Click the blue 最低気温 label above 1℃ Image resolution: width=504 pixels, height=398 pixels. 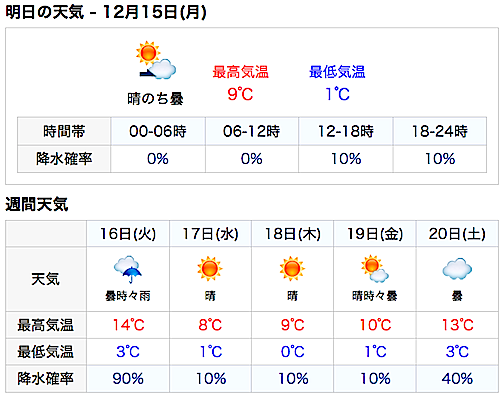[337, 72]
